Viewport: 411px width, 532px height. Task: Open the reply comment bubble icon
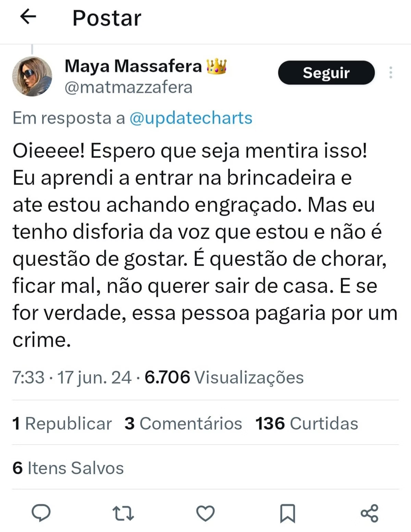click(41, 513)
